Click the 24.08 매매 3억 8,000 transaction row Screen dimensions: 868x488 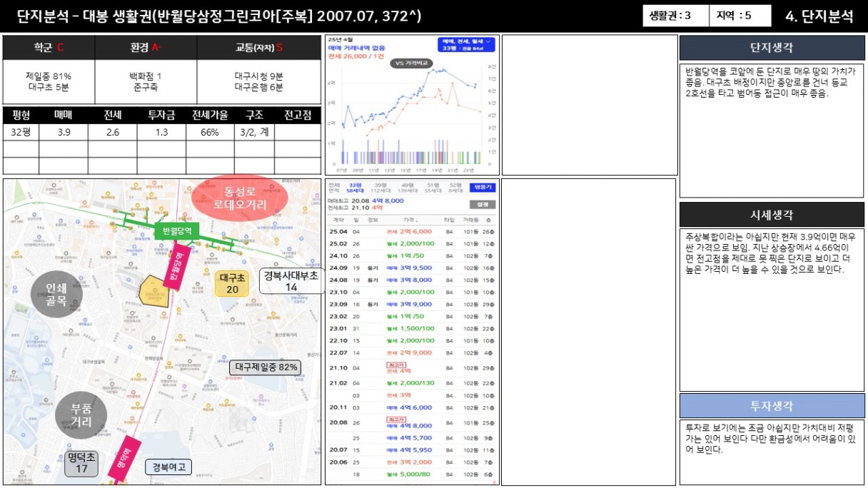pyautogui.click(x=412, y=280)
